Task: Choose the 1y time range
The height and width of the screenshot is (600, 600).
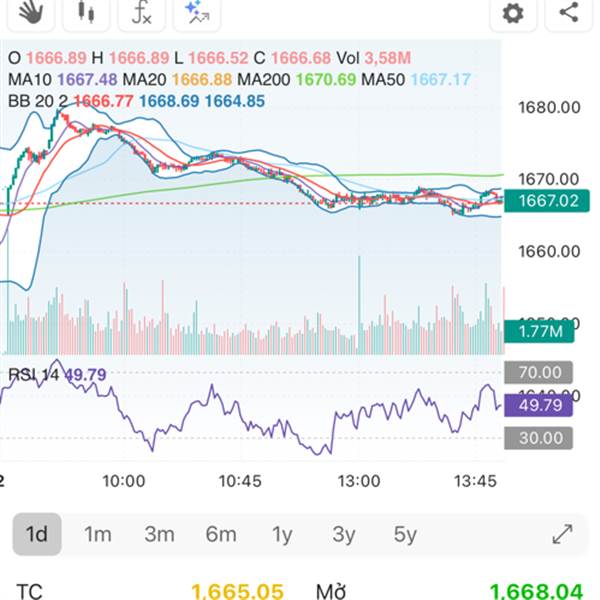Action: coord(283,534)
